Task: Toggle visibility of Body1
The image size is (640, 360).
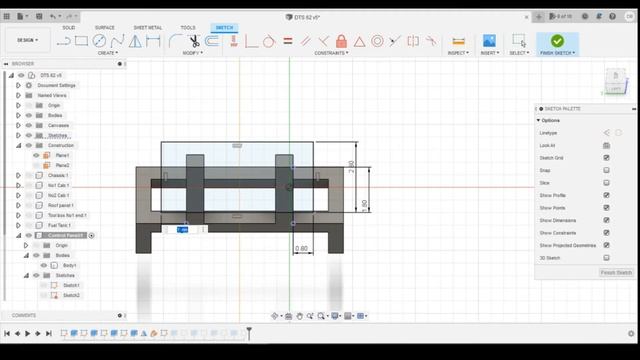Action: click(44, 265)
